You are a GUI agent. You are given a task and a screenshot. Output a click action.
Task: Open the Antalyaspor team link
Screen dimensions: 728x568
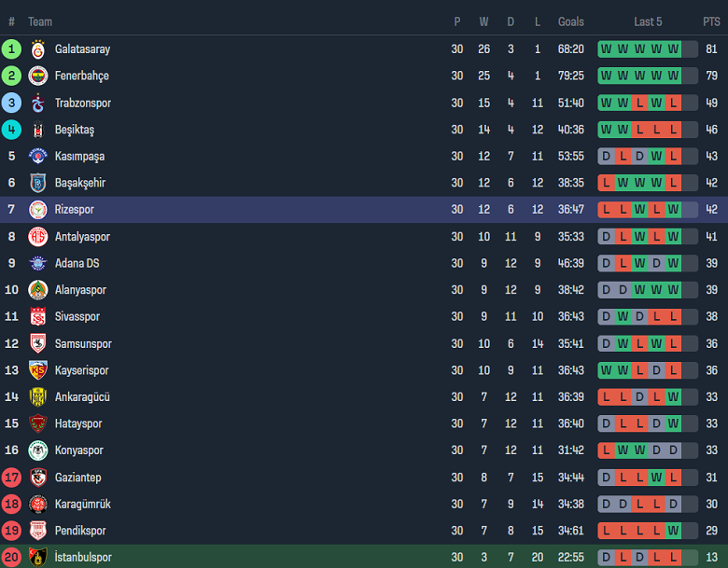point(82,237)
